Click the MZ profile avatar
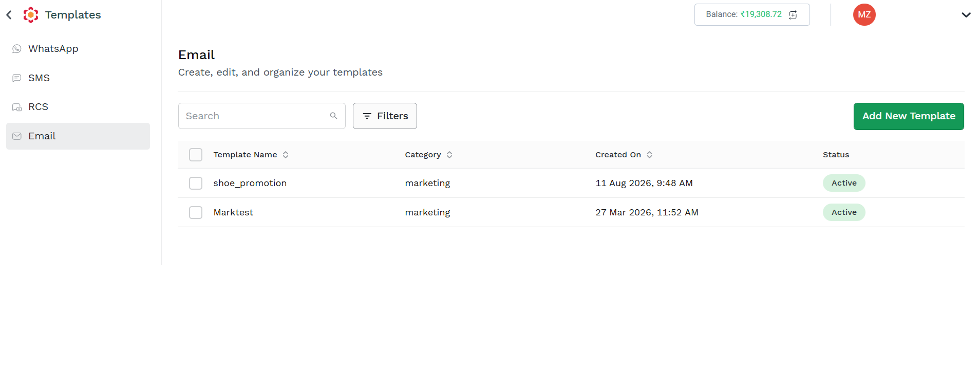Screen dimensions: 980x384 coord(864,14)
